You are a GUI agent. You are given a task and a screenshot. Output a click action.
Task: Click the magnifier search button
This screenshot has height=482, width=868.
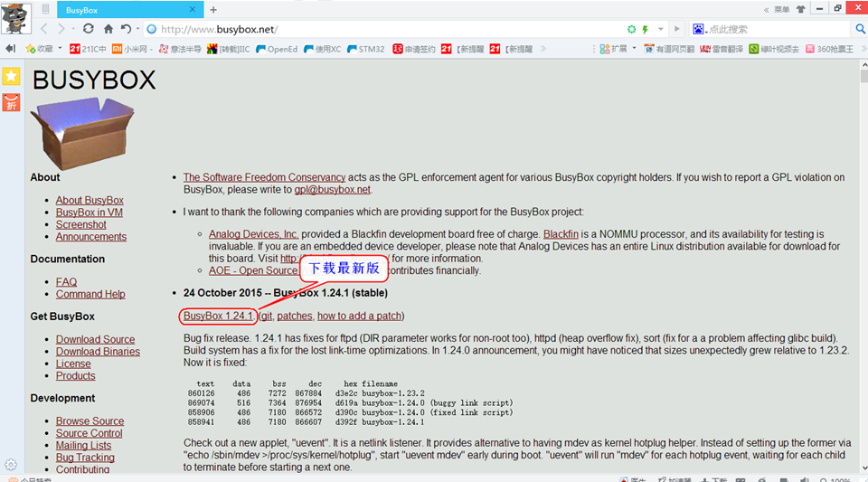point(860,29)
